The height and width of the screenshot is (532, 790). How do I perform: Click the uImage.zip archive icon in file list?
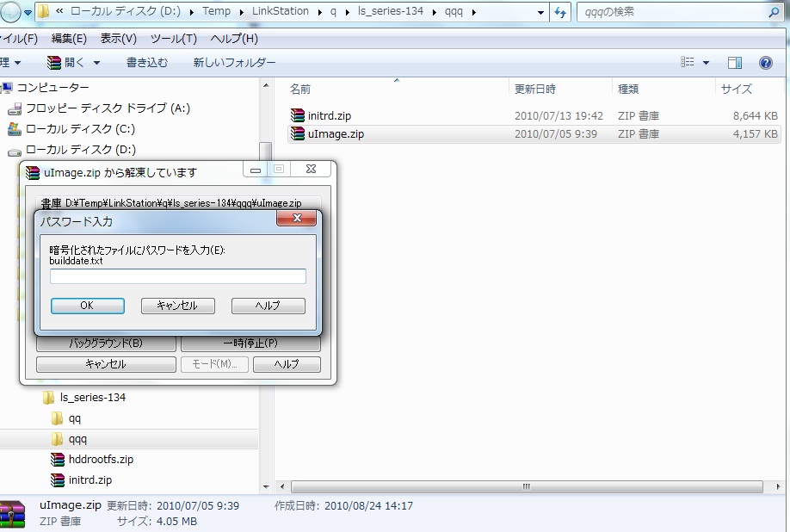click(x=297, y=133)
